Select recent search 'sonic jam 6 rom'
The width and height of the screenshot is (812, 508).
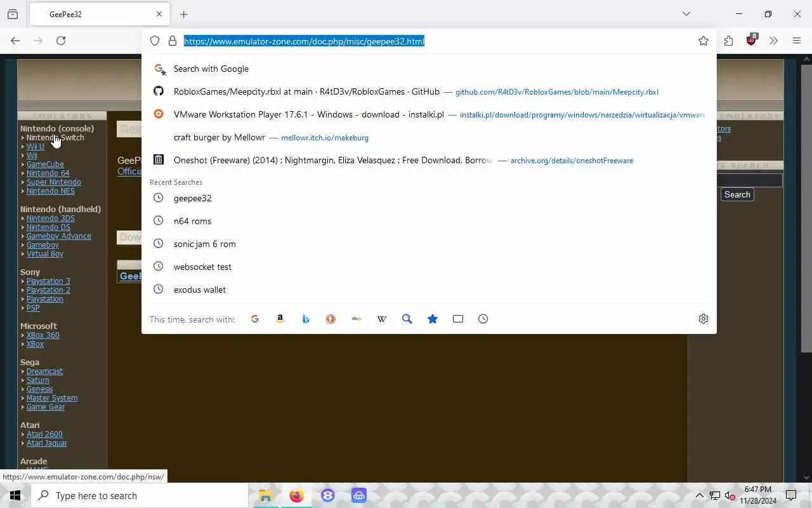pyautogui.click(x=429, y=244)
